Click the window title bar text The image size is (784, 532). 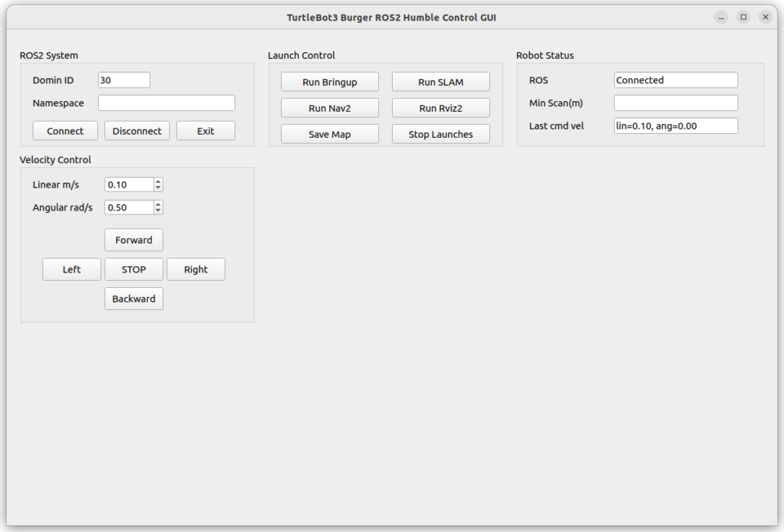391,18
